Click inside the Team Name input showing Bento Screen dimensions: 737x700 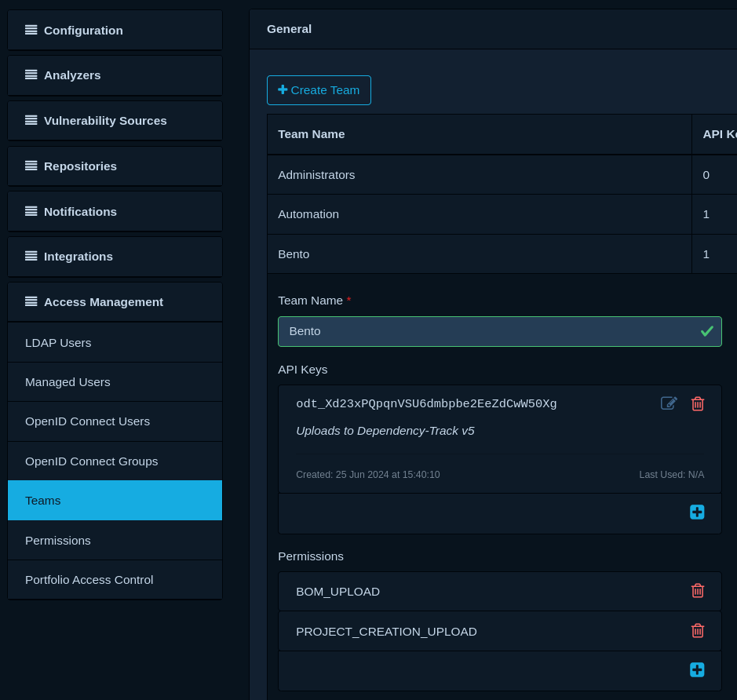[471, 331]
